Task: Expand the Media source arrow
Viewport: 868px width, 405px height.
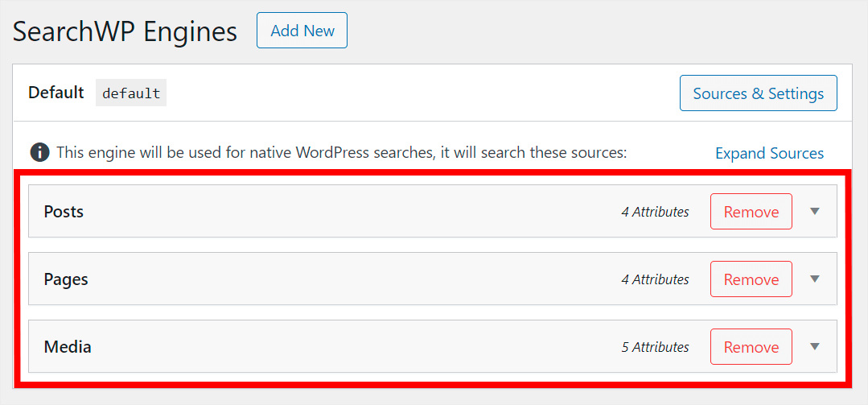Action: coord(814,346)
